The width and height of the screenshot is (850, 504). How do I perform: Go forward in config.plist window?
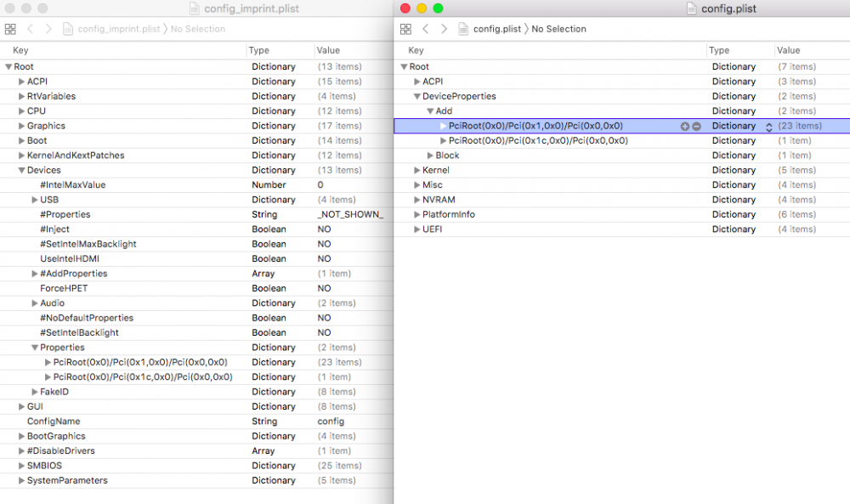point(444,29)
